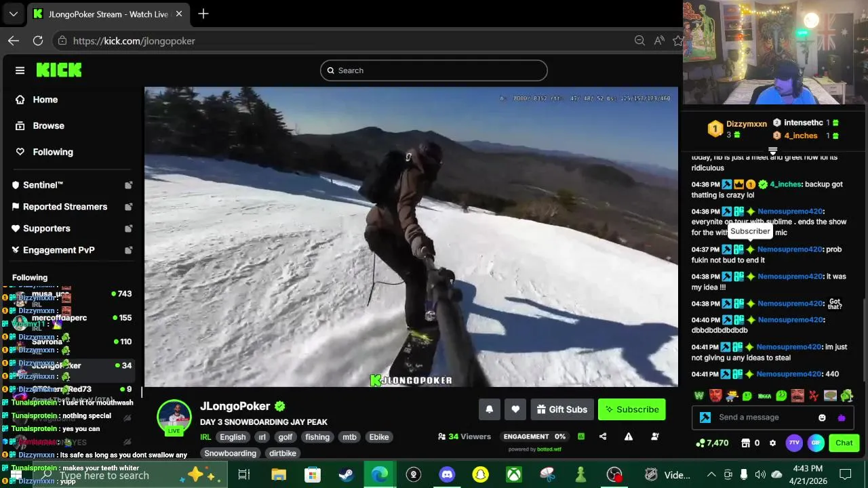
Task: Open Sentinel™ sidebar item
Action: [43, 185]
